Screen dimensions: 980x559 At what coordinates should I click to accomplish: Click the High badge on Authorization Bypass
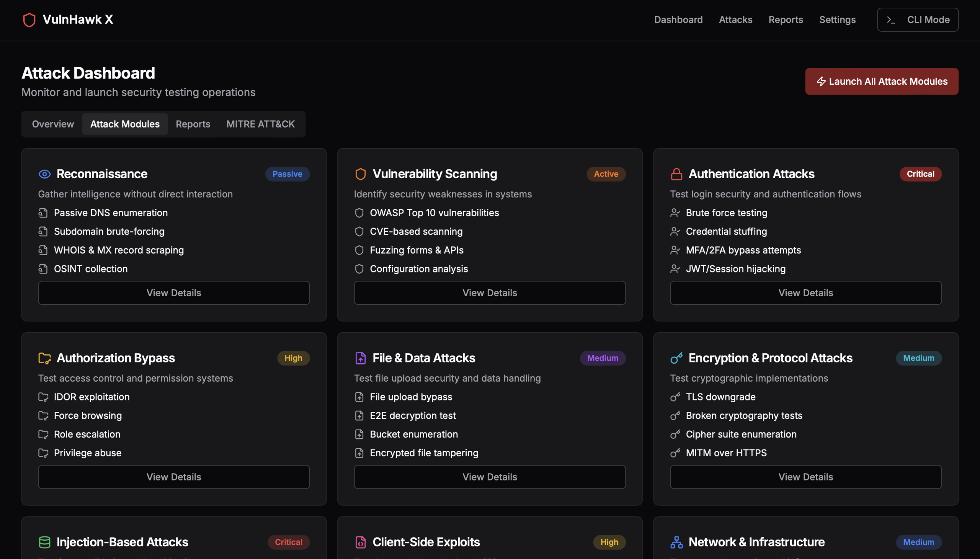(293, 358)
